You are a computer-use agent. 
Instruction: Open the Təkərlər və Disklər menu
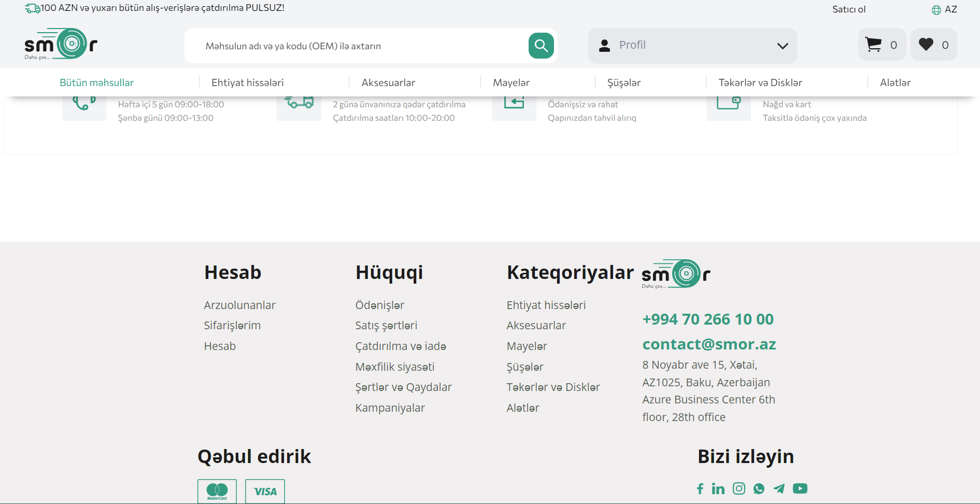pos(760,82)
